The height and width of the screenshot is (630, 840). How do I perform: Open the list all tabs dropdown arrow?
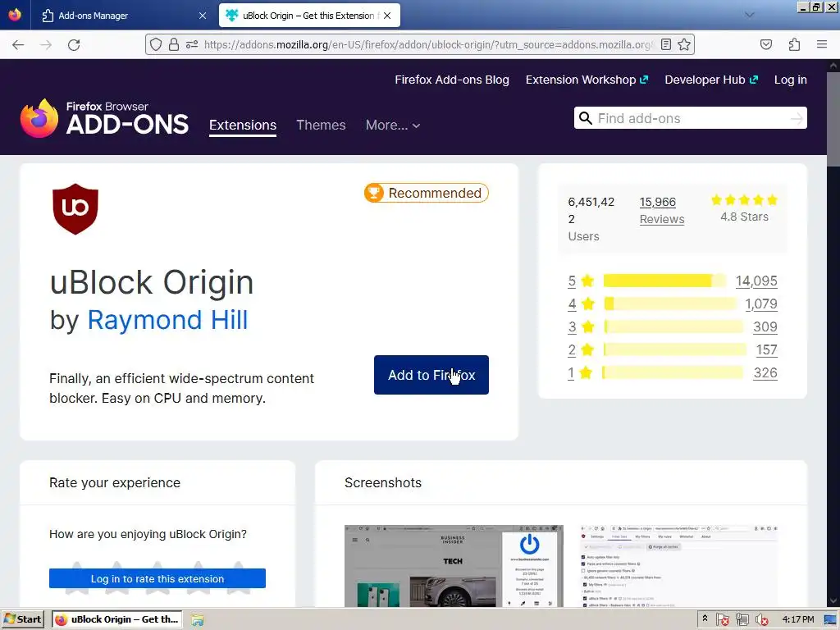coord(750,15)
